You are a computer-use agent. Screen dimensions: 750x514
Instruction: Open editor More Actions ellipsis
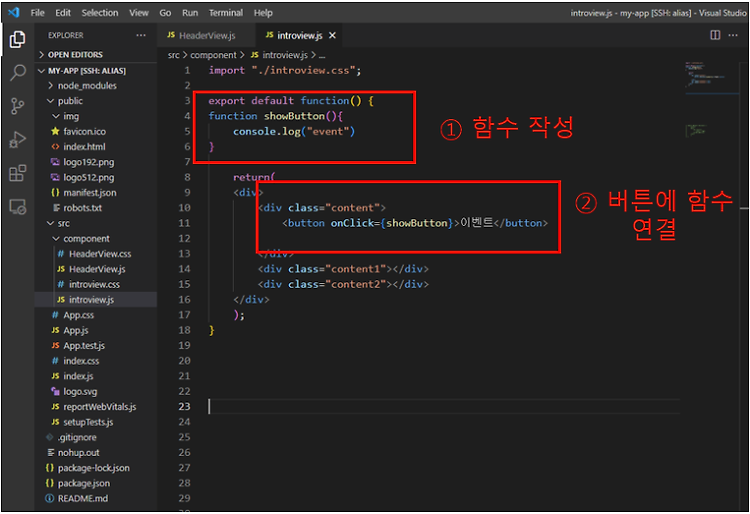coord(733,35)
